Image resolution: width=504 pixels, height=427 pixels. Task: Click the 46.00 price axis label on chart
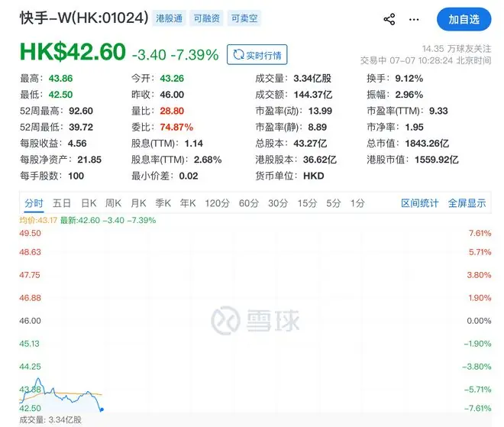click(x=30, y=321)
